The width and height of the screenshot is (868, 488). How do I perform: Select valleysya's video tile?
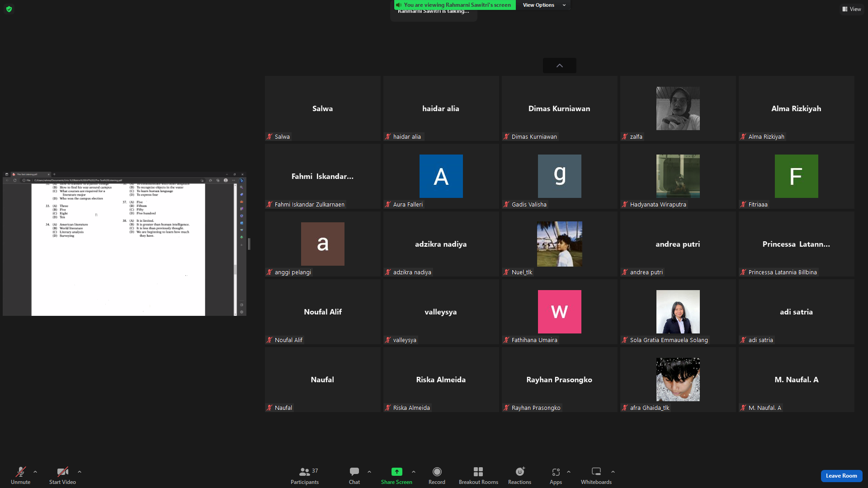(441, 312)
